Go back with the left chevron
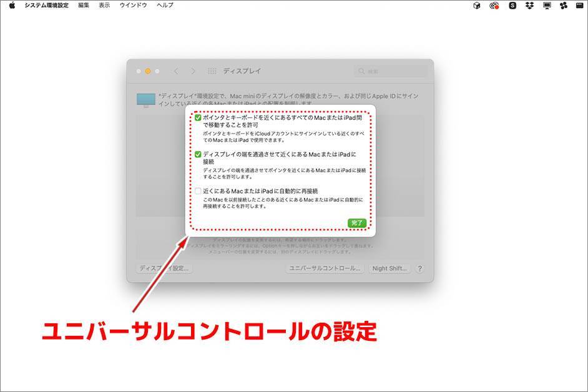Viewport: 588px width, 392px height. tap(176, 71)
